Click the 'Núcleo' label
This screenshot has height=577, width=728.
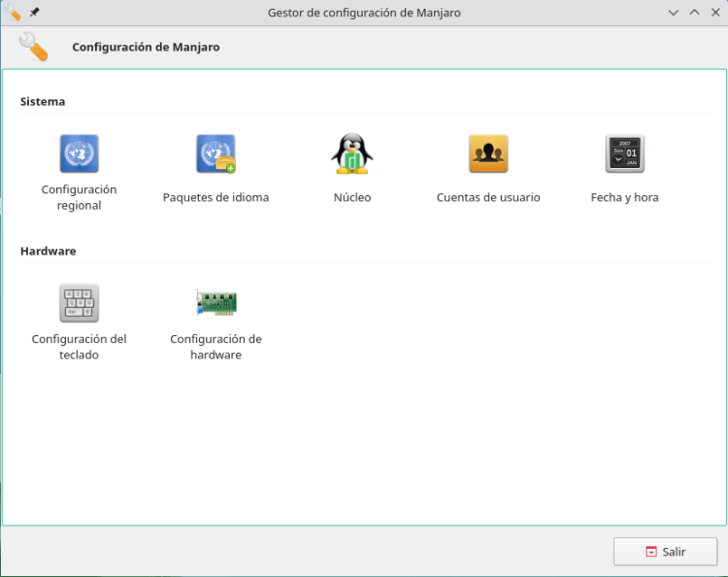(x=352, y=197)
